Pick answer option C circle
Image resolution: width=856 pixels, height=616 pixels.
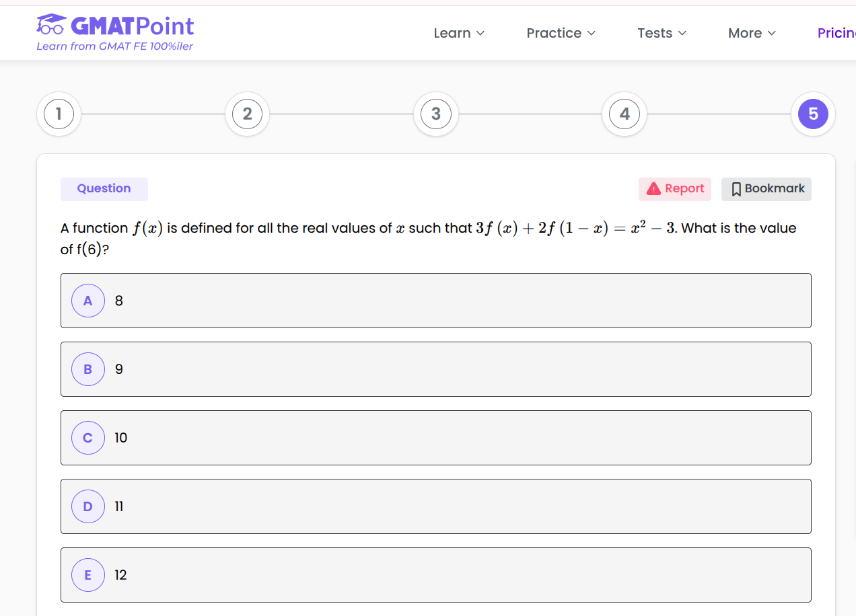point(88,438)
